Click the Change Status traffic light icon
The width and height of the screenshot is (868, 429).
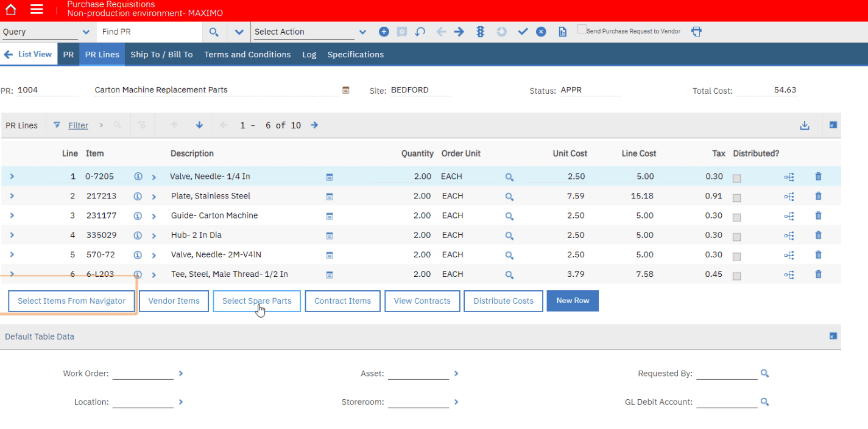480,32
